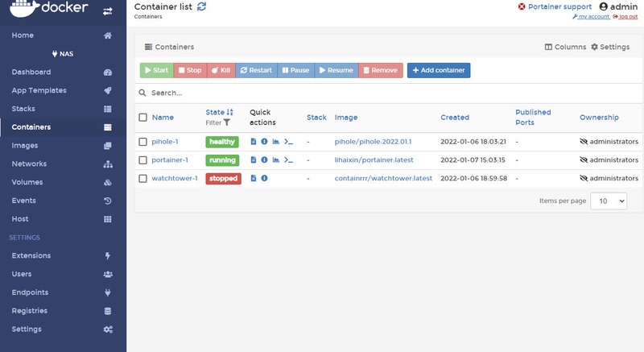Open the pihole/pihole:2022.01.1 image link

click(x=373, y=142)
